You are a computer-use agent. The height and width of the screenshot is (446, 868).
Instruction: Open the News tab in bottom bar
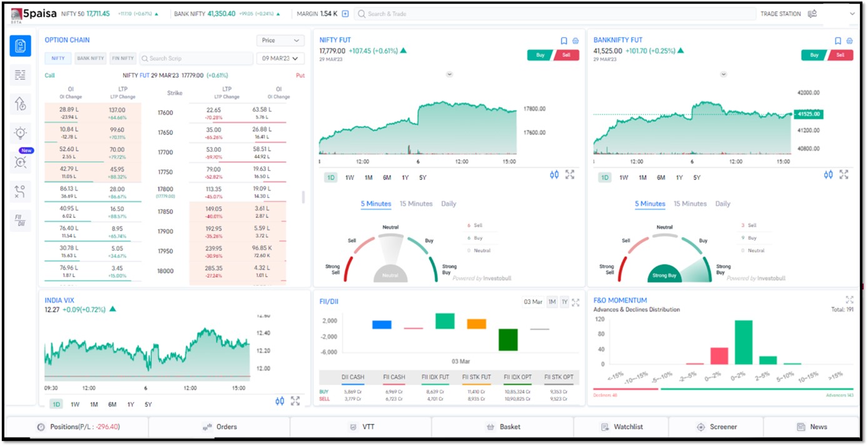(x=812, y=427)
